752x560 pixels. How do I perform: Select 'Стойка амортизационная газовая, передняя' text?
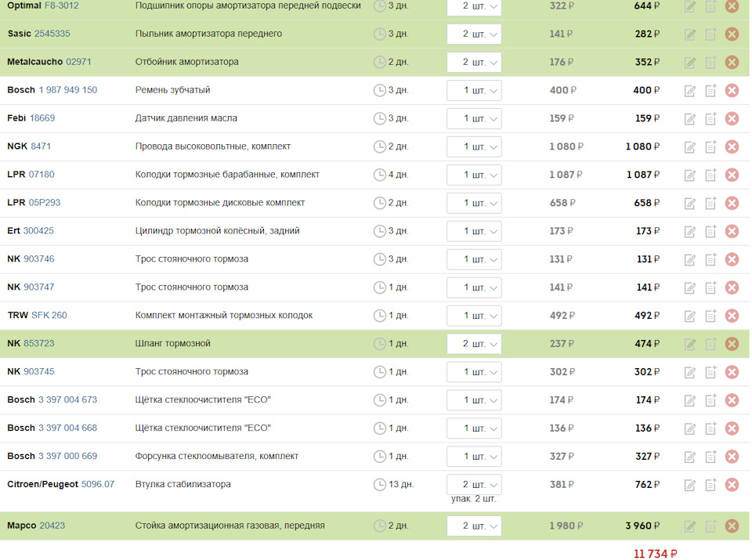tap(230, 526)
